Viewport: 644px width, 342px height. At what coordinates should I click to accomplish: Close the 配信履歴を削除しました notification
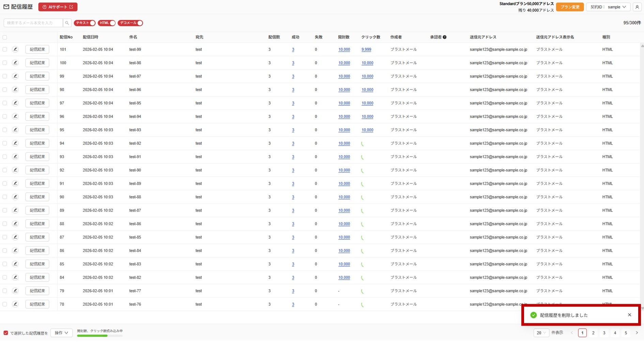point(629,315)
